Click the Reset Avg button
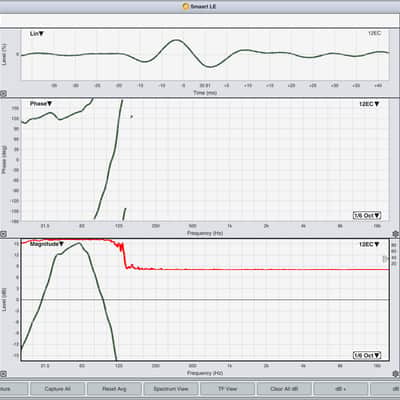400x400 pixels. (x=114, y=389)
